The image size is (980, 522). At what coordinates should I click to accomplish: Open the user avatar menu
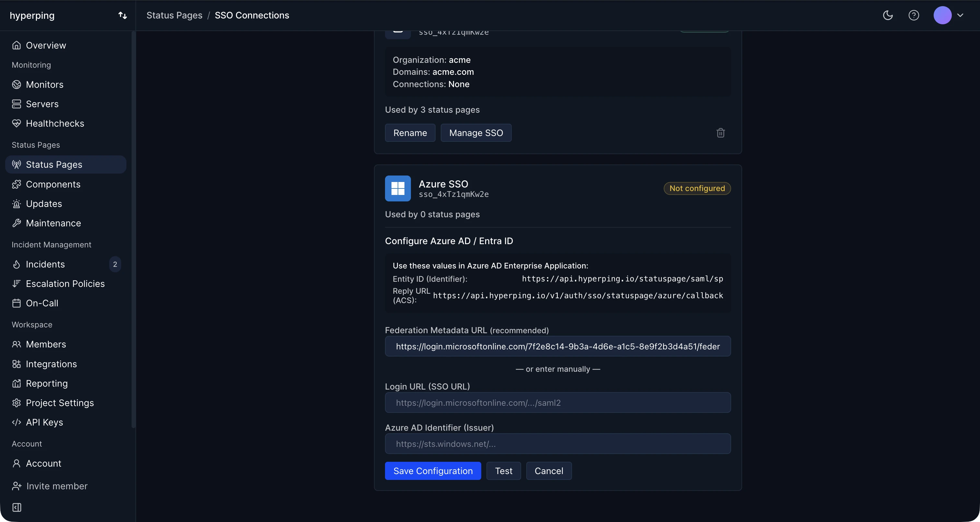tap(942, 15)
